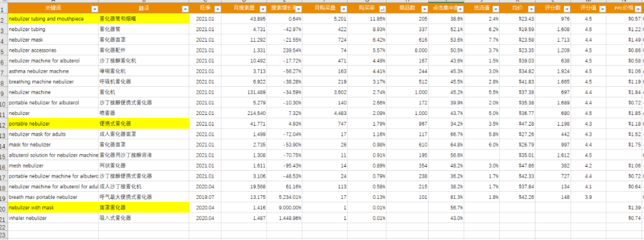Viewport: 644px width, 240px height.
Task: Select growth rate cell 239.54%
Action: tap(284, 50)
